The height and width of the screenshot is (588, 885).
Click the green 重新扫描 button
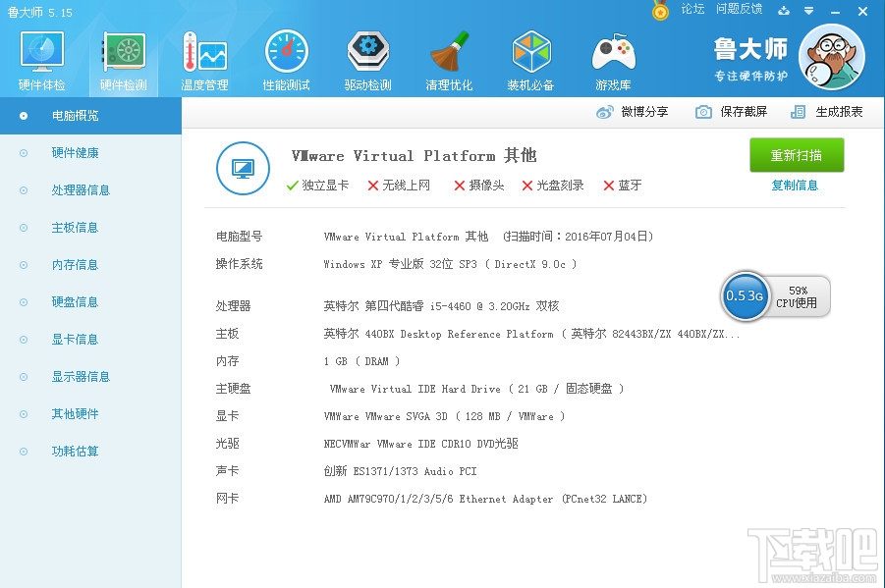pyautogui.click(x=797, y=155)
